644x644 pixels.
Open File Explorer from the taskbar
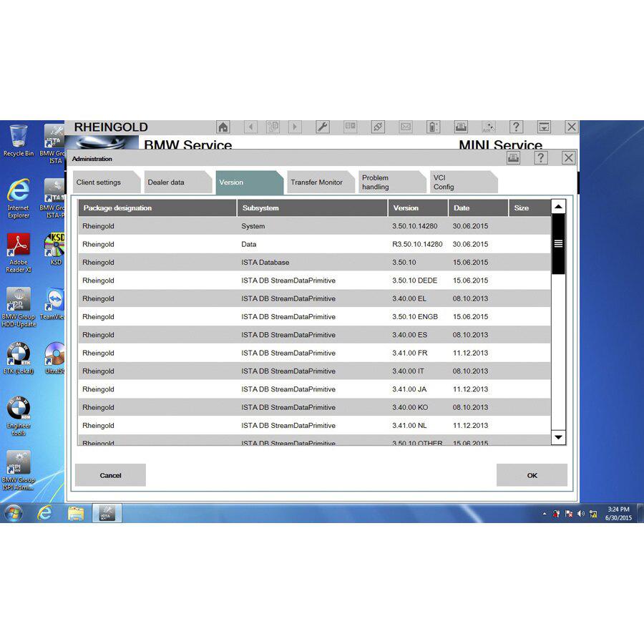click(x=76, y=513)
